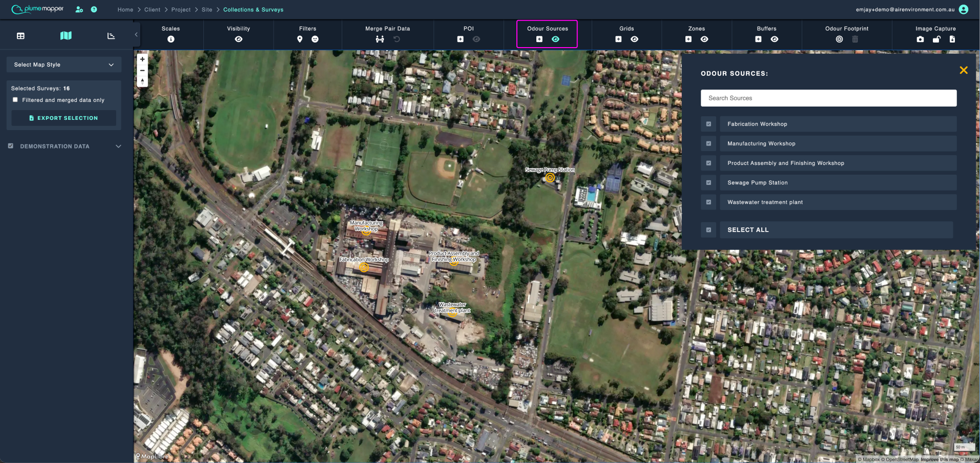Open the account avatar icon
The image size is (980, 463).
click(964, 9)
